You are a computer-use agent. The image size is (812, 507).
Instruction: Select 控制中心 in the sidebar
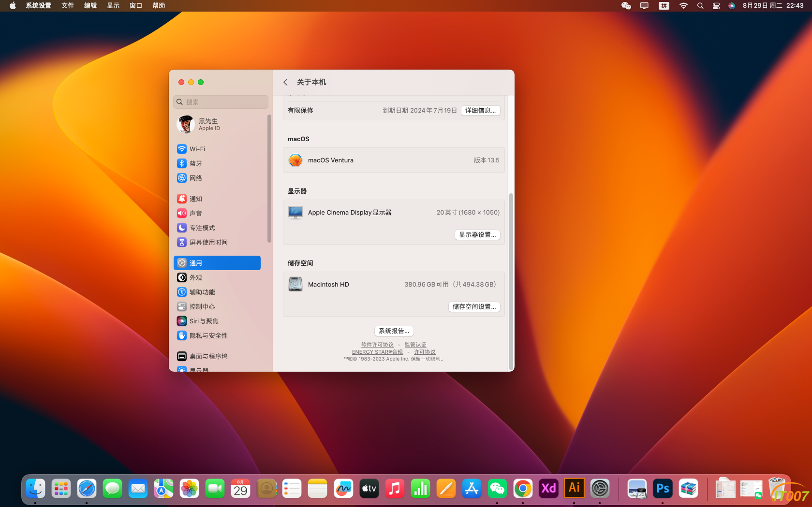coord(217,306)
